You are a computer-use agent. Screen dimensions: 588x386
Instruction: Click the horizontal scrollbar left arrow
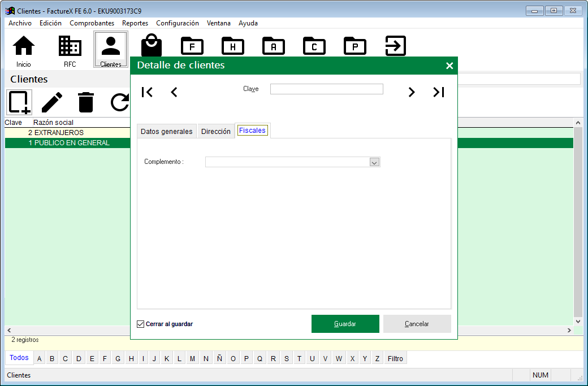click(x=9, y=330)
